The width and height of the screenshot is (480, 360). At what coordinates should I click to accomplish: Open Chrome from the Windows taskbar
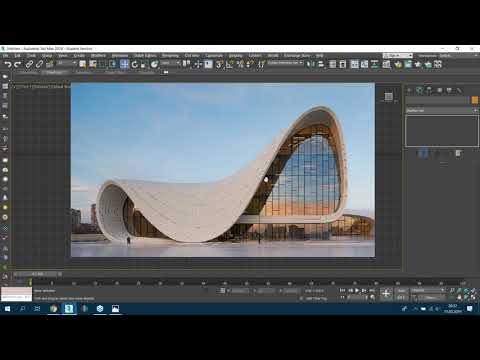[53, 309]
